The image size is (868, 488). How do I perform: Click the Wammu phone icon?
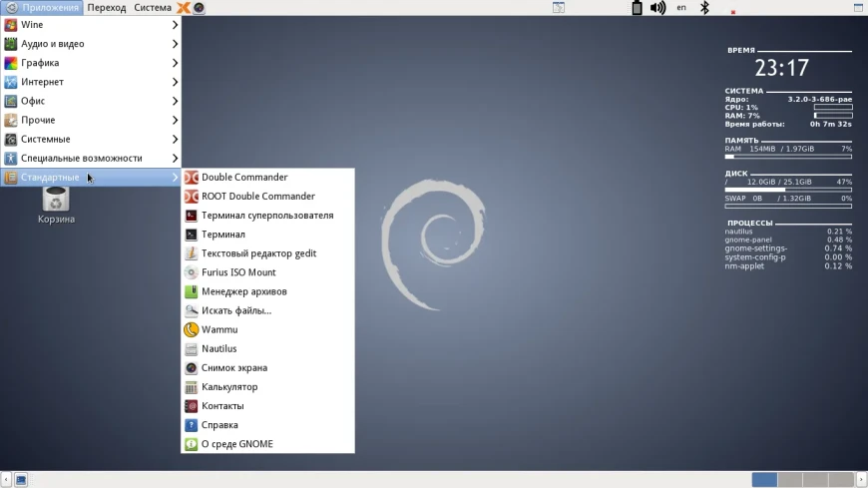191,329
